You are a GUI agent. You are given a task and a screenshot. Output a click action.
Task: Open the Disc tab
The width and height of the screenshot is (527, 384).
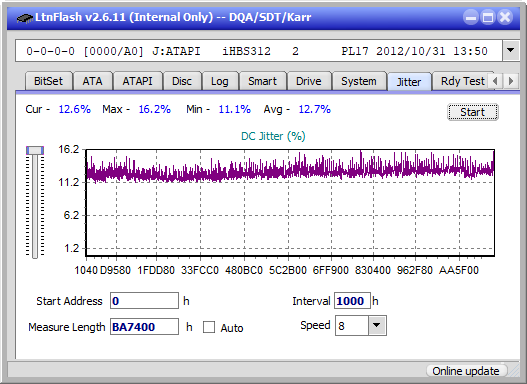coord(182,81)
